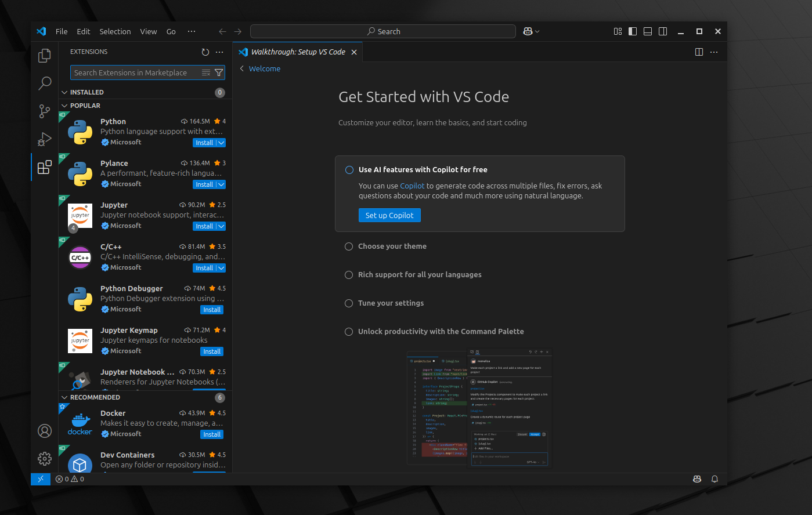The image size is (812, 515).
Task: Click the Python extension icon
Action: [80, 132]
